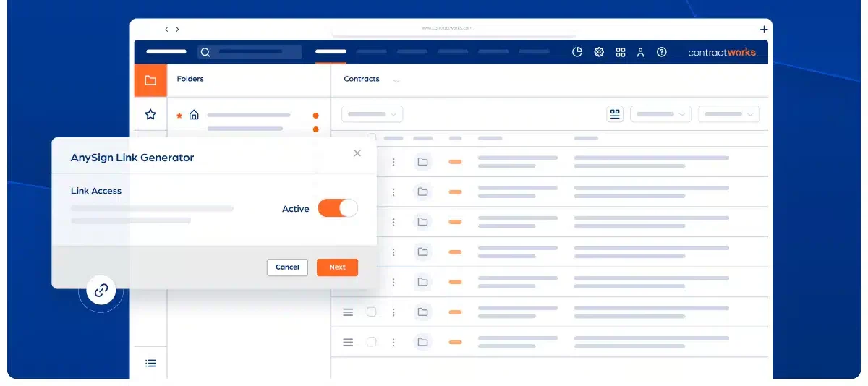The image size is (868, 386).
Task: Click hamburger handle in last contracts row
Action: [x=348, y=342]
